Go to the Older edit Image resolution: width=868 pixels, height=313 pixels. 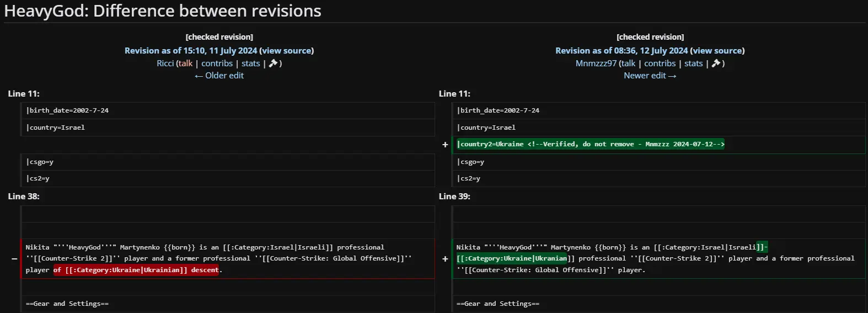coord(219,75)
